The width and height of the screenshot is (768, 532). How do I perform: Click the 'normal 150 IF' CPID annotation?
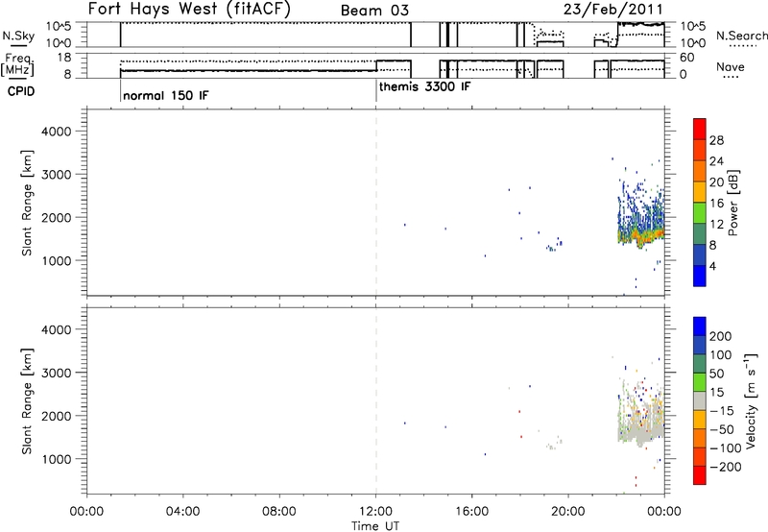point(165,95)
